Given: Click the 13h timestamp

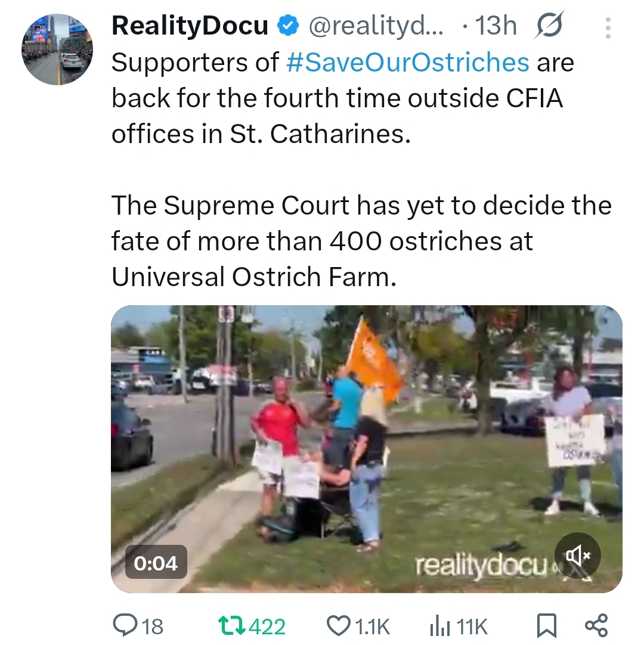Looking at the screenshot, I should click(496, 26).
